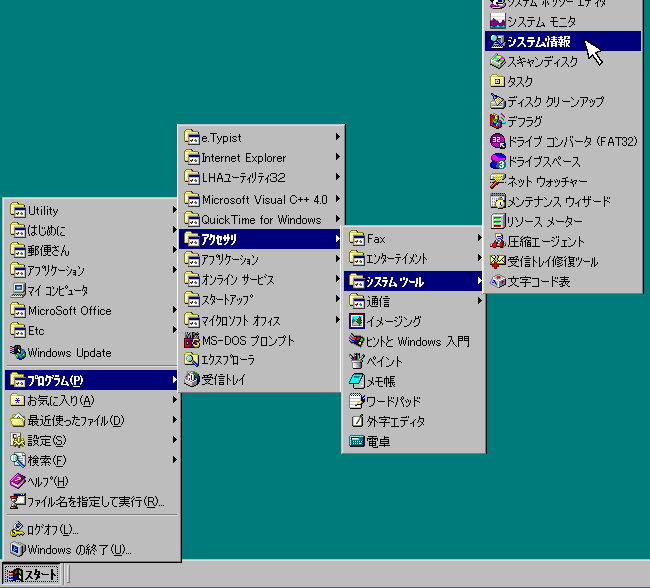
Task: Click the デフラグ icon
Action: (497, 121)
